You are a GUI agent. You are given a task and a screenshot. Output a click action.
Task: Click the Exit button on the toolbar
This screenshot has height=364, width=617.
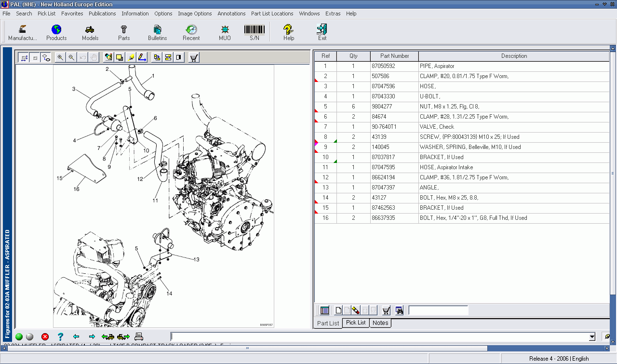(x=322, y=32)
